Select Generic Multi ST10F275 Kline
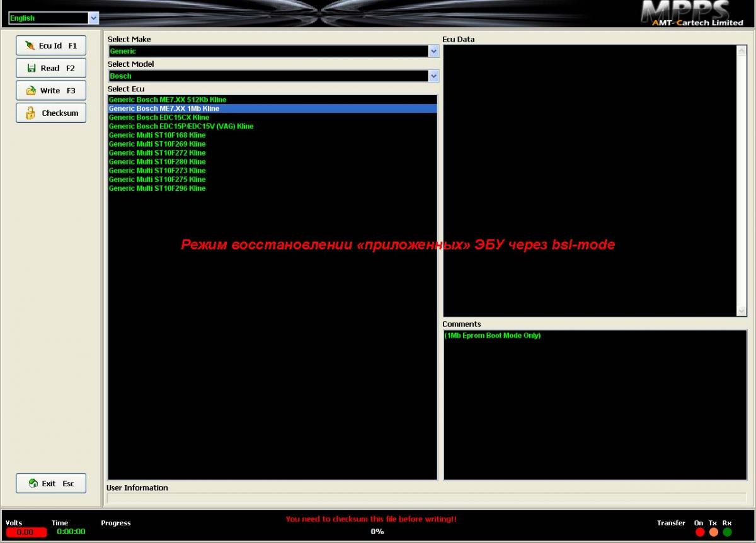The width and height of the screenshot is (756, 543). (272, 179)
